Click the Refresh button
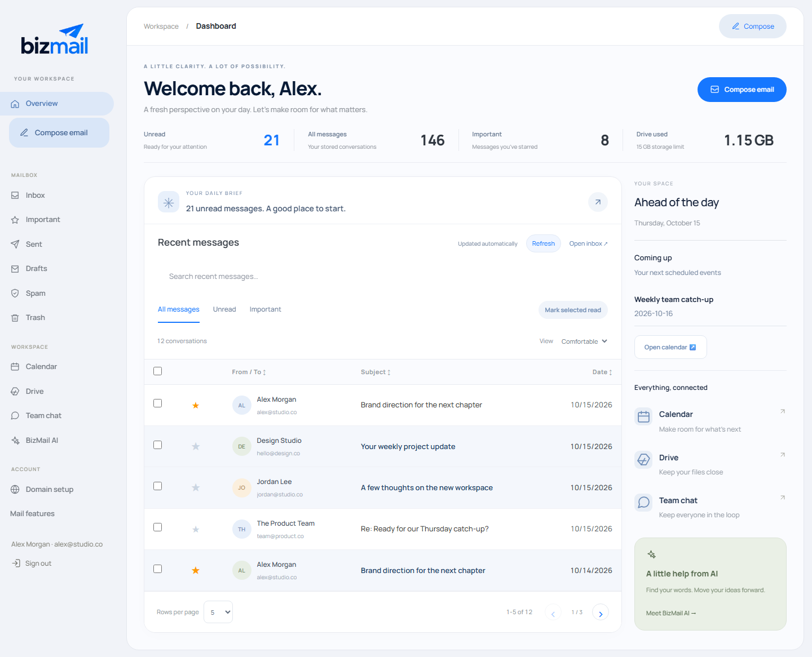The image size is (812, 657). click(x=544, y=243)
